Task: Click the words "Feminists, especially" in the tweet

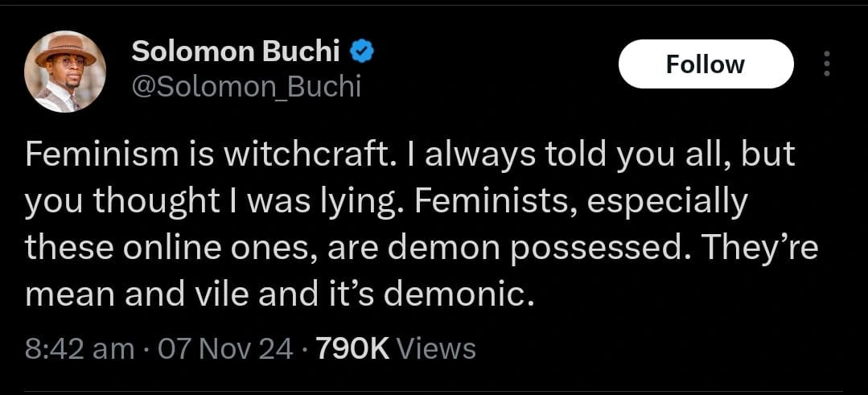Action: [x=586, y=202]
